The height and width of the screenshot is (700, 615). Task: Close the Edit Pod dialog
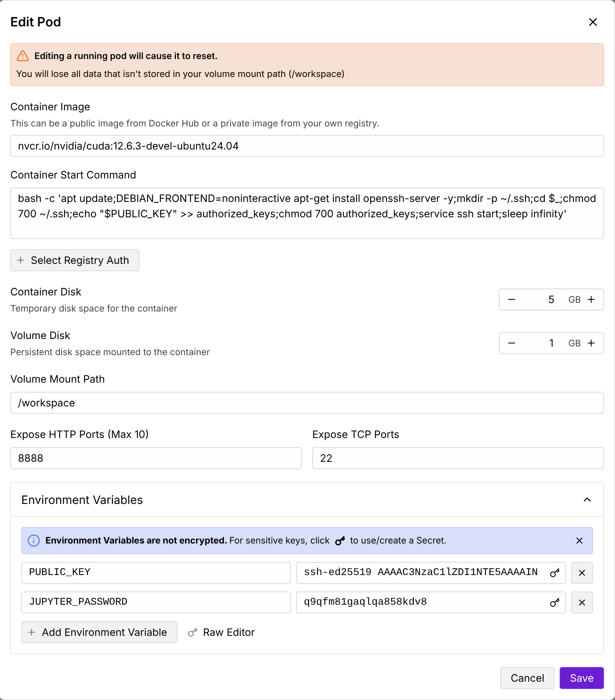593,22
